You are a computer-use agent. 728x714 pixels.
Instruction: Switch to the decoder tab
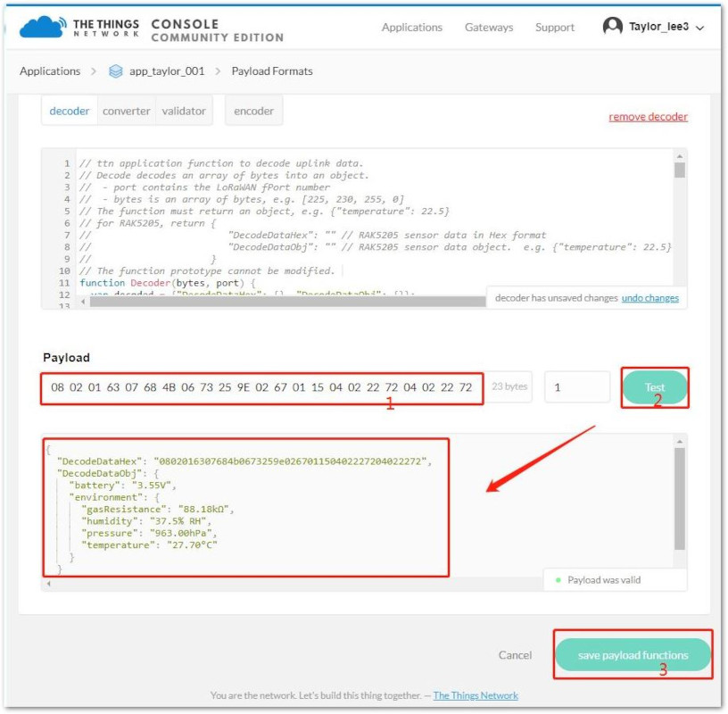tap(70, 111)
